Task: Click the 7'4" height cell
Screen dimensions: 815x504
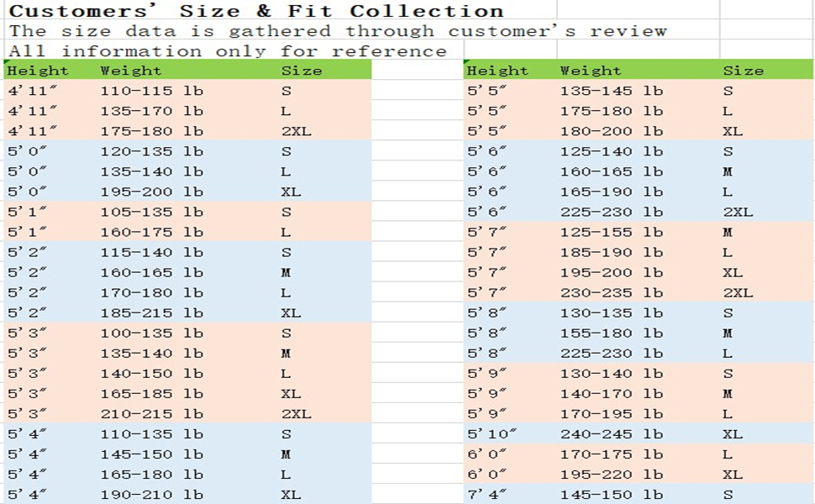Action: (x=487, y=494)
